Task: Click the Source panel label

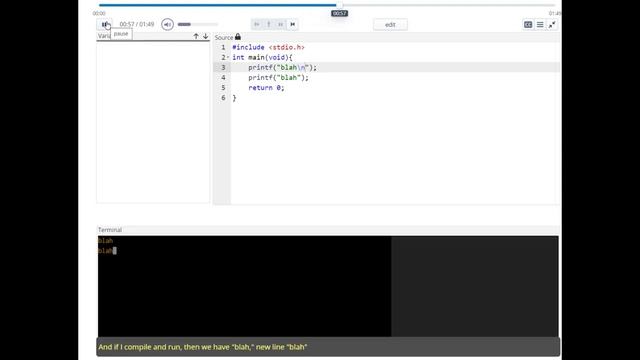Action: [224, 37]
